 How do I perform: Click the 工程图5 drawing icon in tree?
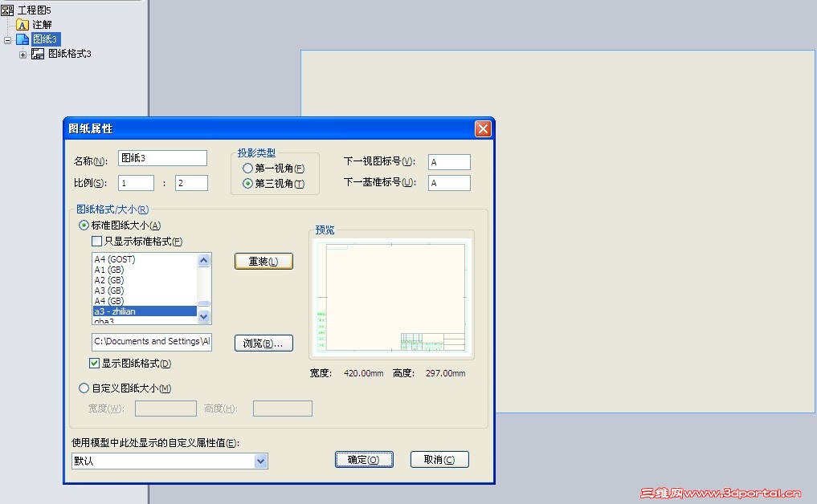pos(7,10)
